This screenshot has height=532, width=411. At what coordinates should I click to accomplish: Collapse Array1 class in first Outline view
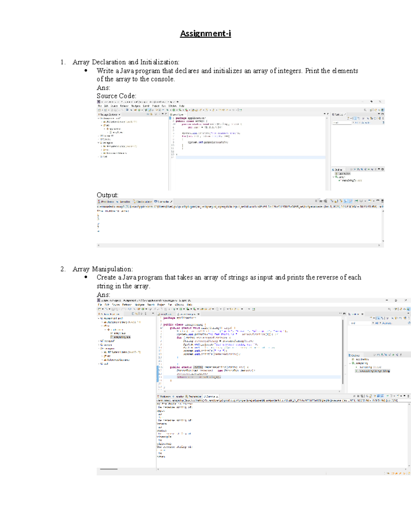(x=333, y=177)
